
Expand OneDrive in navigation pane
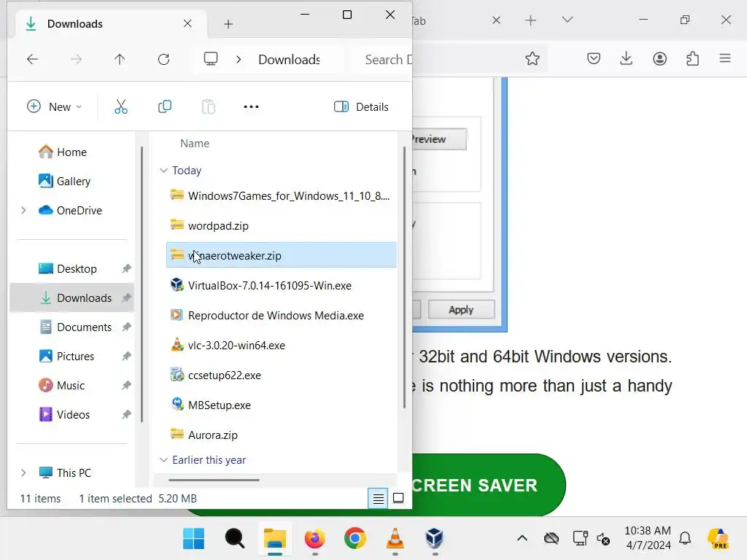point(23,210)
